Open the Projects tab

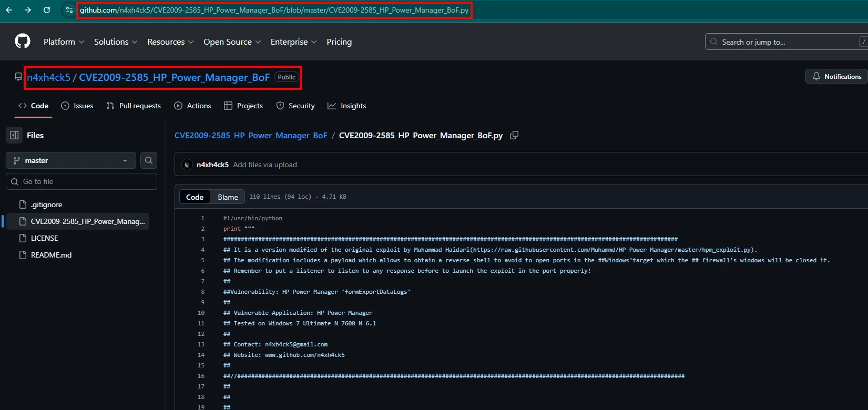tap(243, 106)
